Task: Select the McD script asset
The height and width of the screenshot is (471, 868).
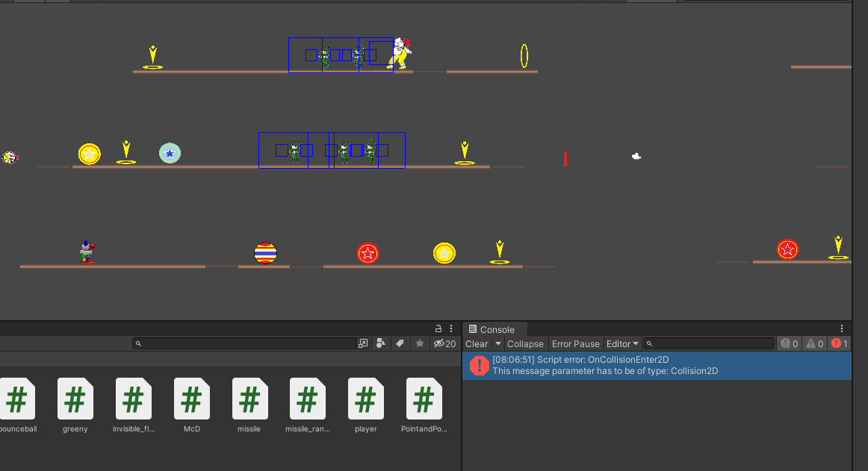Action: tap(191, 406)
